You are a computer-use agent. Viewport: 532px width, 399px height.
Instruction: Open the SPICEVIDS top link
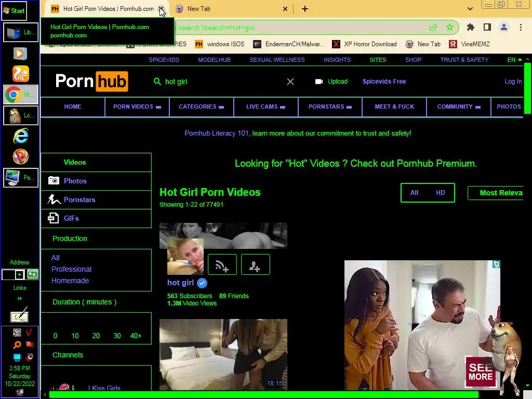click(x=164, y=60)
